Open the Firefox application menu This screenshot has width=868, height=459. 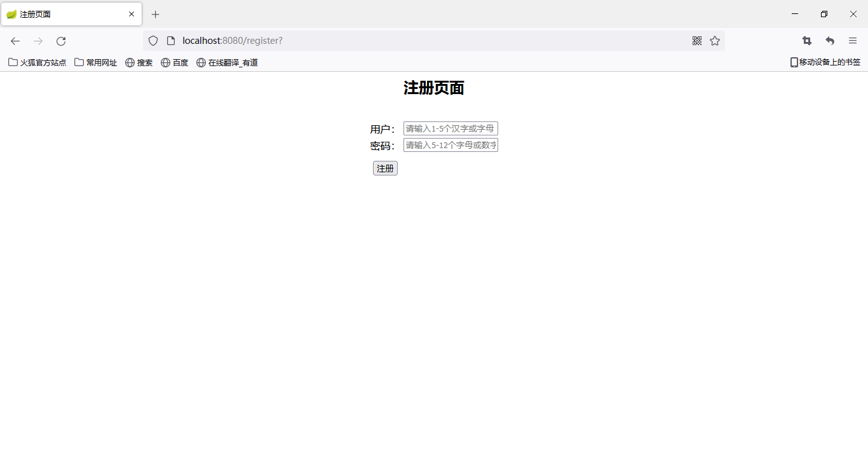pos(853,41)
